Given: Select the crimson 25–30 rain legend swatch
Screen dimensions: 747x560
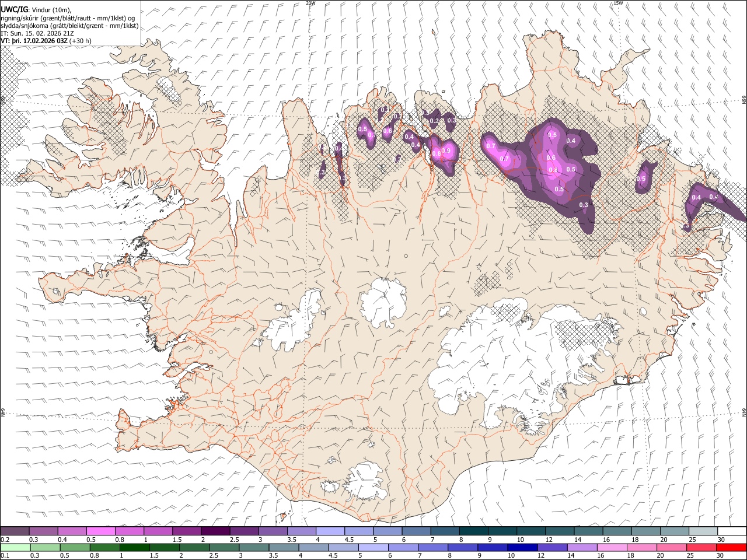Looking at the screenshot, I should tap(700, 547).
